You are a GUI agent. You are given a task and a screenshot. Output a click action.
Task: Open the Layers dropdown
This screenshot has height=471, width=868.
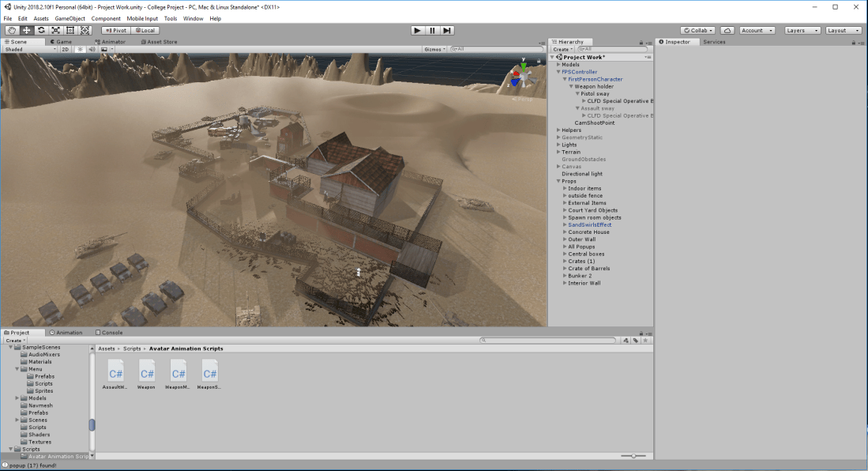tap(802, 31)
